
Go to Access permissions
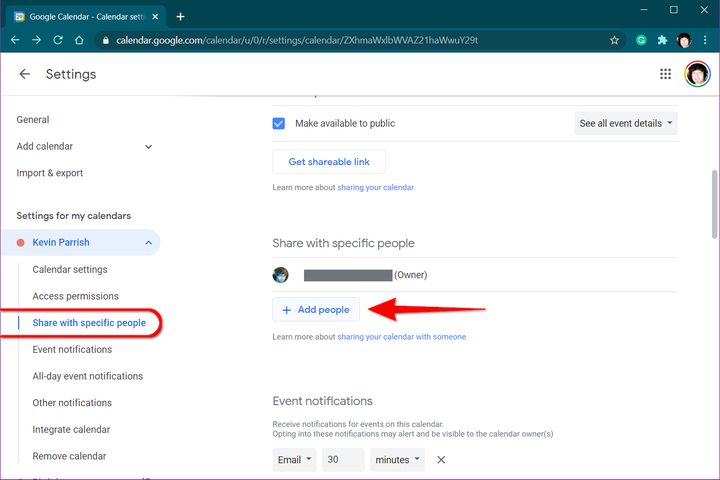(75, 296)
